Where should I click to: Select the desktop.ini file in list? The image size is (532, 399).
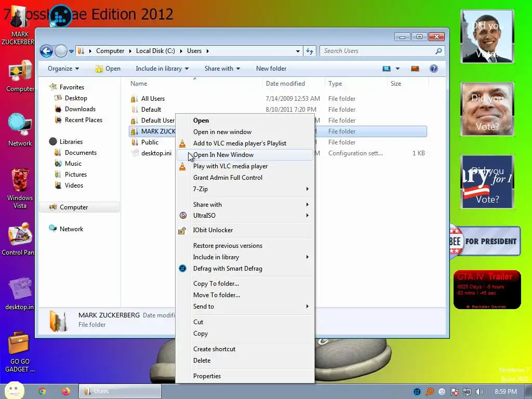[x=156, y=153]
